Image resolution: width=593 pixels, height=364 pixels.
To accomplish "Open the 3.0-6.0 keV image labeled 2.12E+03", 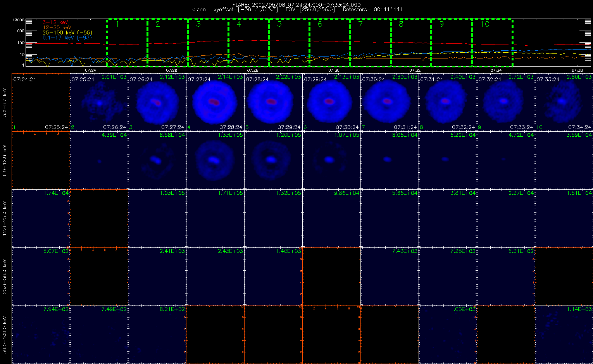I will click(157, 102).
